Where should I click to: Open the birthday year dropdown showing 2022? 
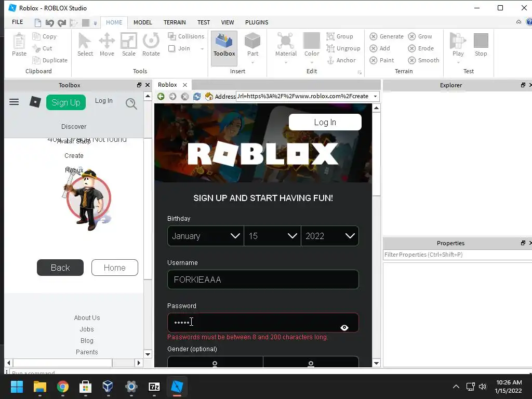330,236
